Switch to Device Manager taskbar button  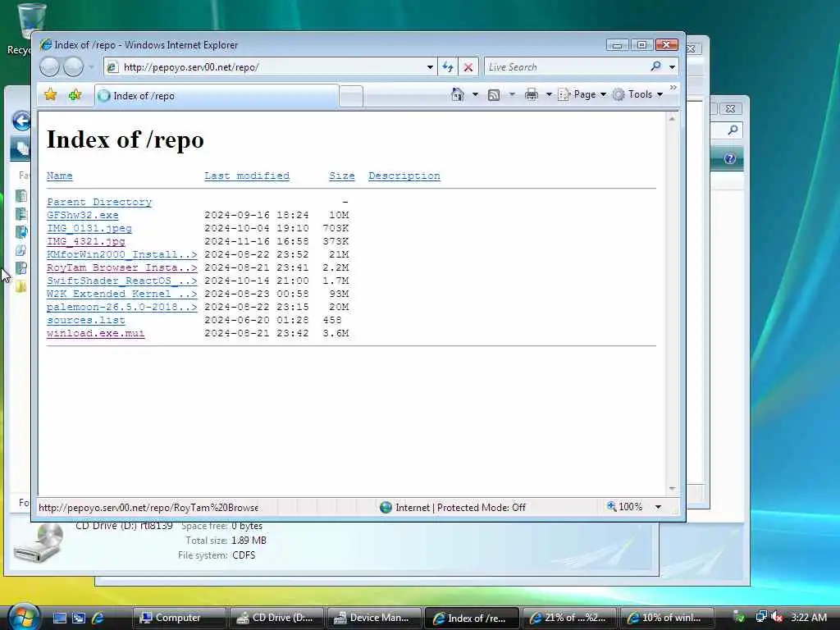[x=373, y=618]
